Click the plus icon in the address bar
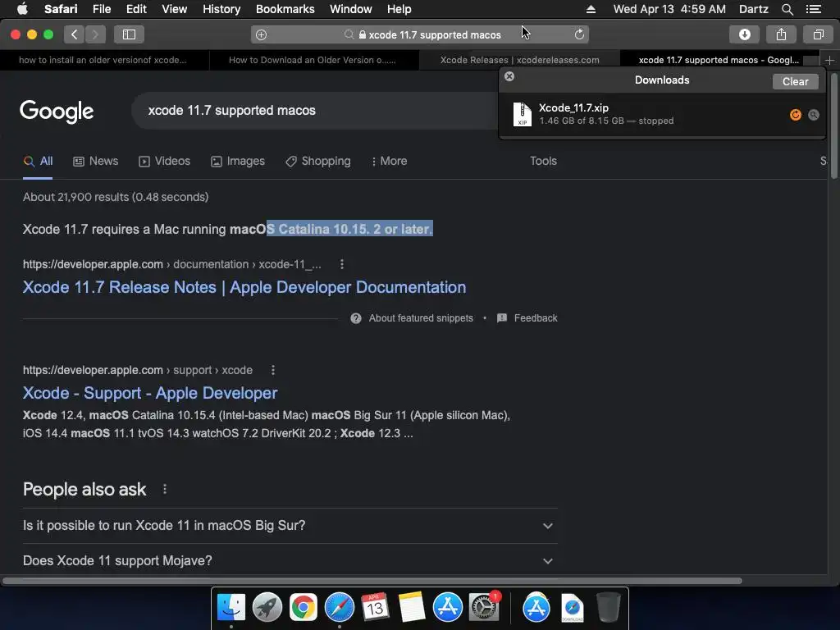The width and height of the screenshot is (840, 630). [x=261, y=34]
